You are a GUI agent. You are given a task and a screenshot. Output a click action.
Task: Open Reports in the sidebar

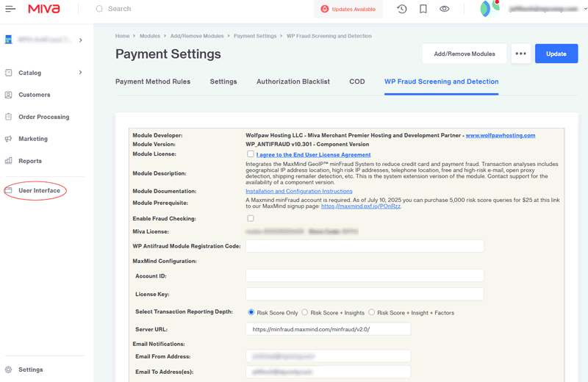(x=30, y=161)
